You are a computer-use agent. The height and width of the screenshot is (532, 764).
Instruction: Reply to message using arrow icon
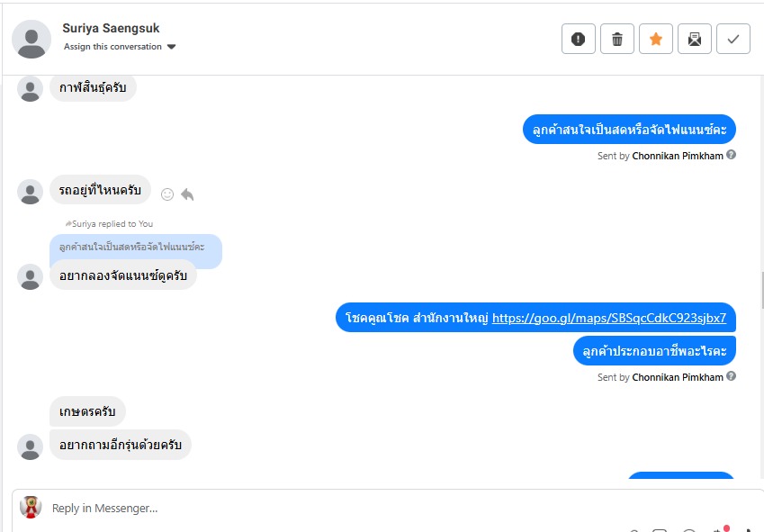[x=187, y=194]
